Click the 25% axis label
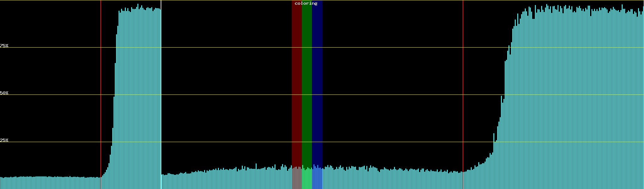Viewport: 644px width, 189px height. [4, 140]
